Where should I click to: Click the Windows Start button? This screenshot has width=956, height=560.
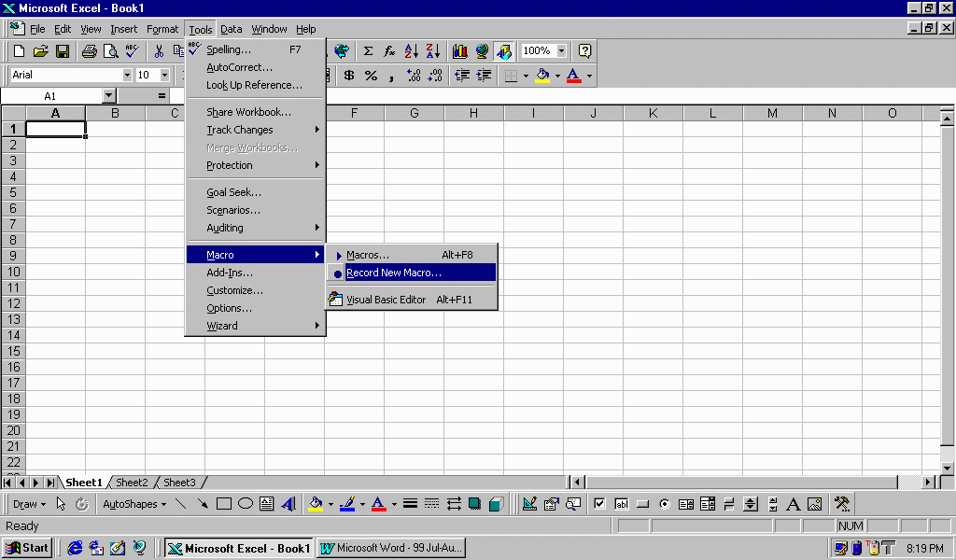pos(27,548)
